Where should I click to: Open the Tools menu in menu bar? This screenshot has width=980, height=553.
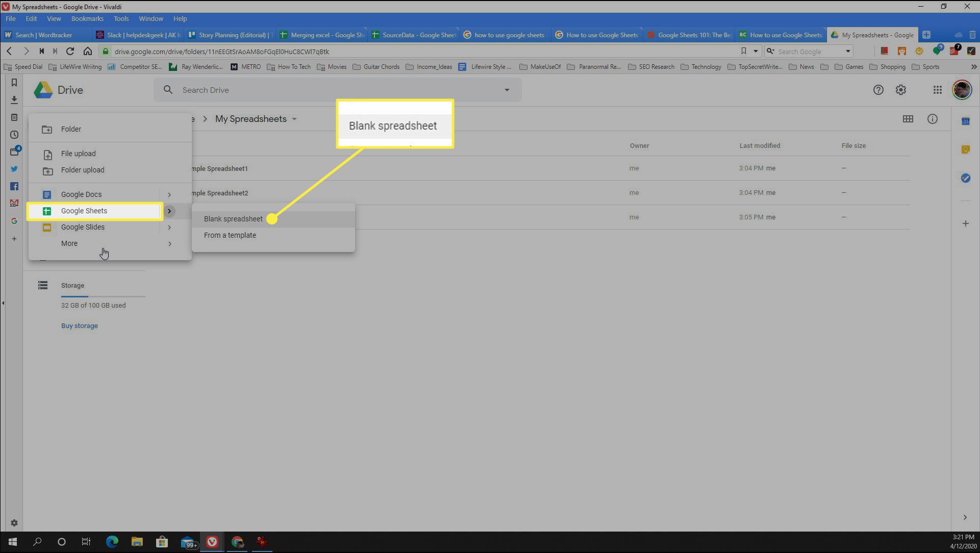click(x=121, y=18)
